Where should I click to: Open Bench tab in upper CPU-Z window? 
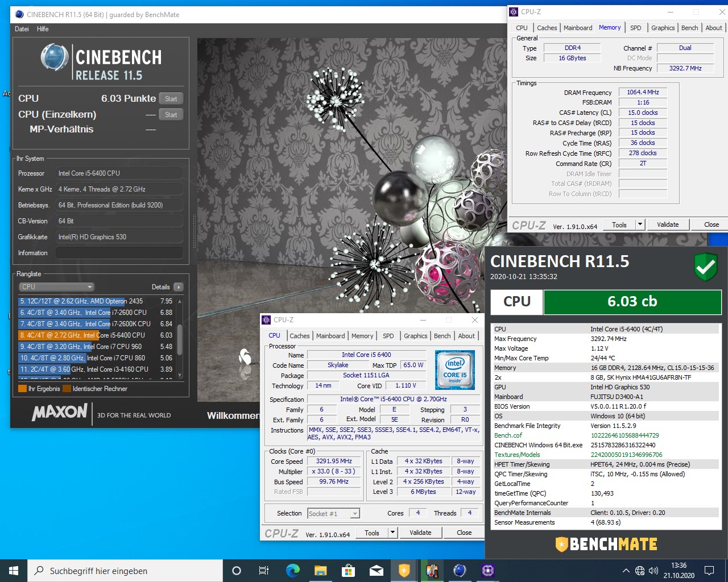pyautogui.click(x=690, y=28)
